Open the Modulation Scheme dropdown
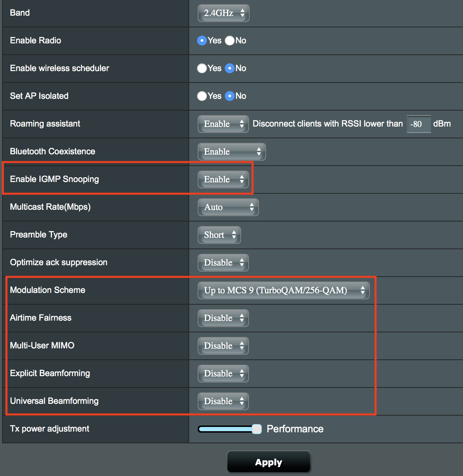Screen dimensions: 463x476 pyautogui.click(x=283, y=290)
